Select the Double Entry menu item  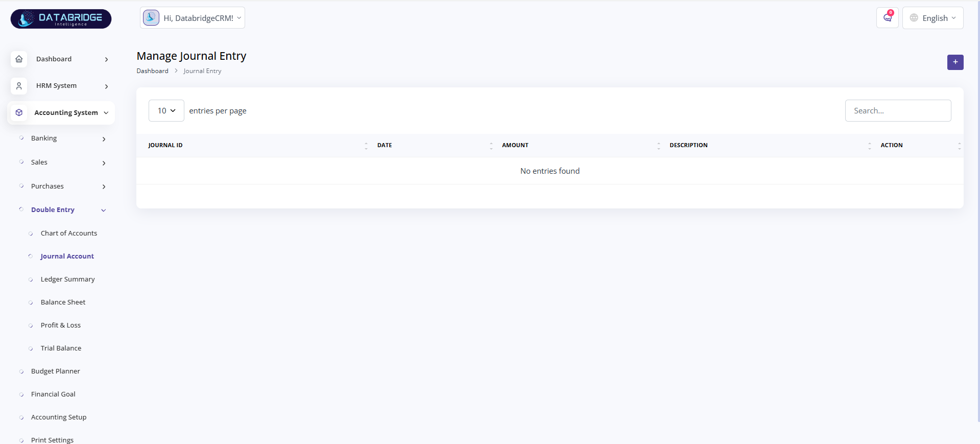53,210
